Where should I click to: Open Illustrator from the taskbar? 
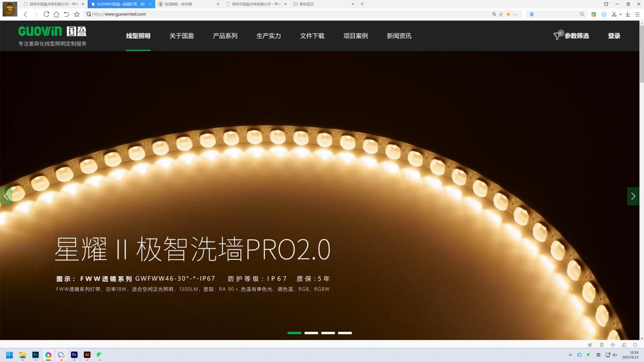point(87,355)
